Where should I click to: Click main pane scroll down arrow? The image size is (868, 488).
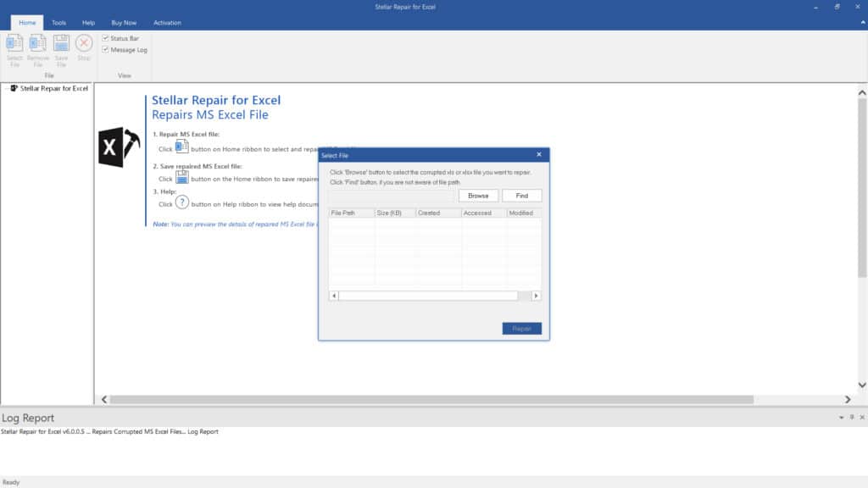click(862, 385)
